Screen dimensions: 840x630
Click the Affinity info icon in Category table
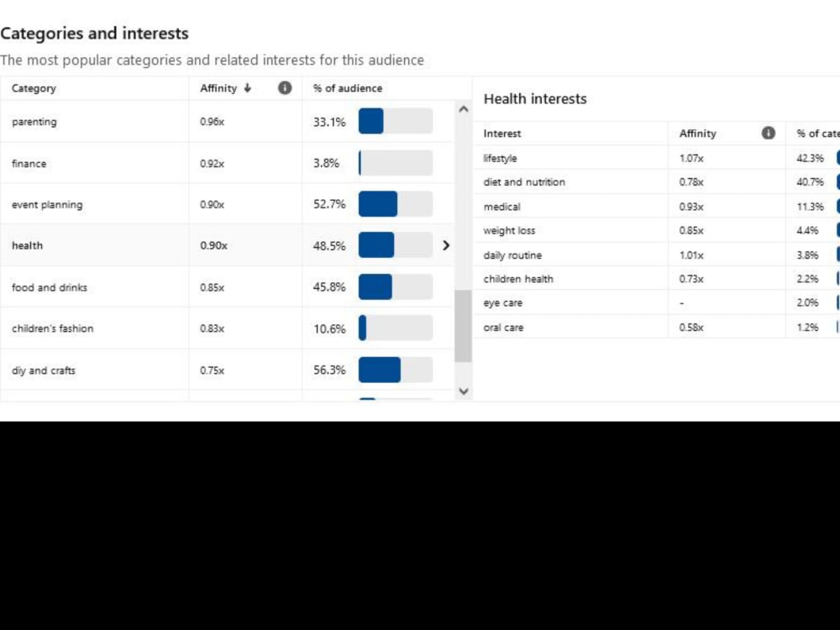[285, 88]
